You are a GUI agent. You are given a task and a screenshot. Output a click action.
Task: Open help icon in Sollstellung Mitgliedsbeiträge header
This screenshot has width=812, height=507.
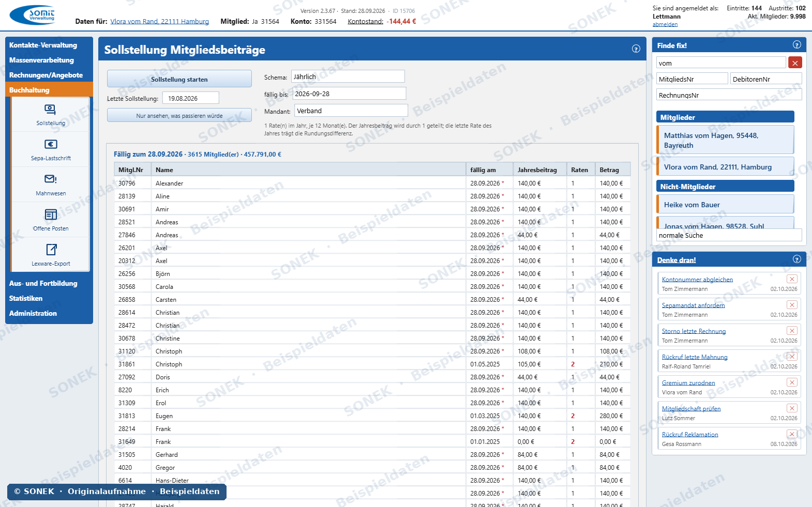point(636,49)
